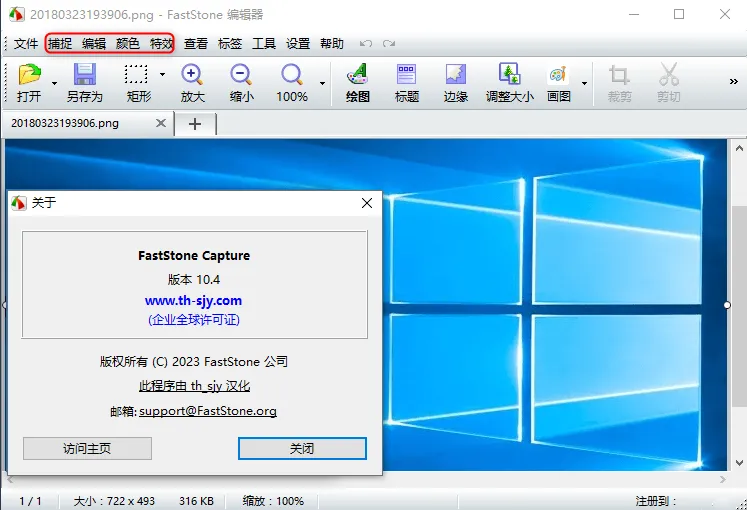This screenshot has height=510, width=747.
Task: Click the 标题 caption tool icon
Action: tap(406, 74)
